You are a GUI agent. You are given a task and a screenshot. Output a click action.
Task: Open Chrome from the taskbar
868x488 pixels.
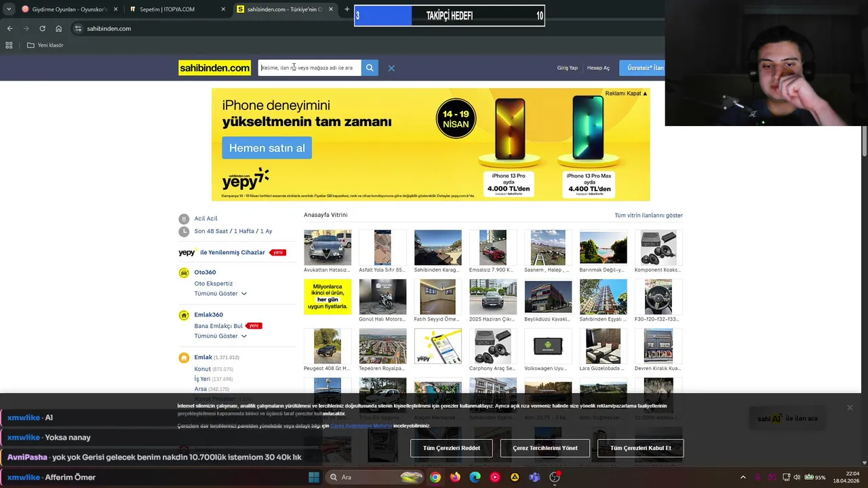(435, 477)
